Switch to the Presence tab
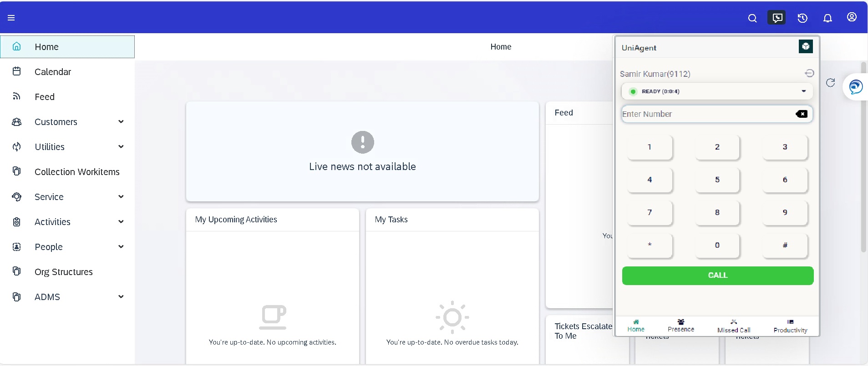868x366 pixels. click(680, 326)
